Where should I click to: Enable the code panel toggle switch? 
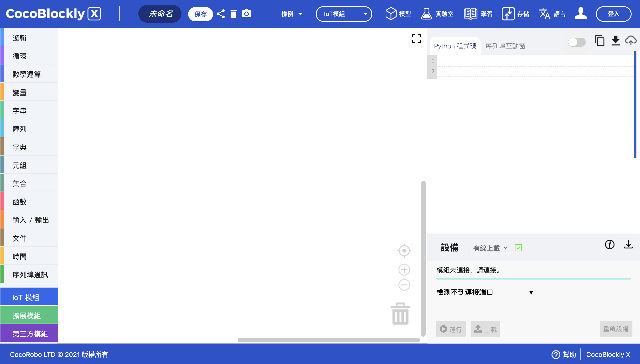click(576, 42)
